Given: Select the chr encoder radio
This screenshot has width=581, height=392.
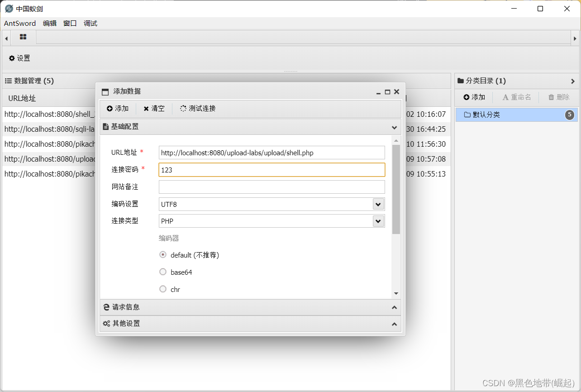Looking at the screenshot, I should 163,289.
